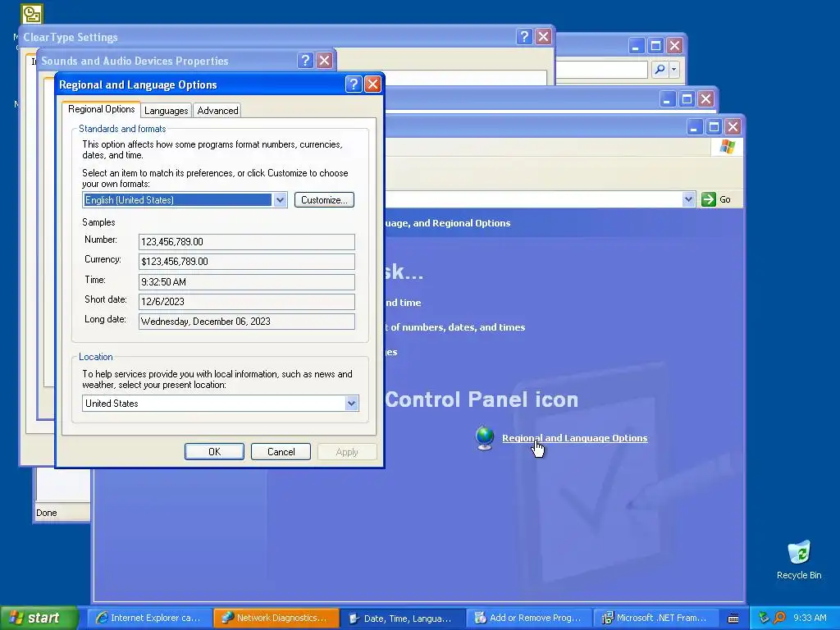Image resolution: width=840 pixels, height=630 pixels.
Task: Close the ClearType Settings window
Action: coord(543,36)
